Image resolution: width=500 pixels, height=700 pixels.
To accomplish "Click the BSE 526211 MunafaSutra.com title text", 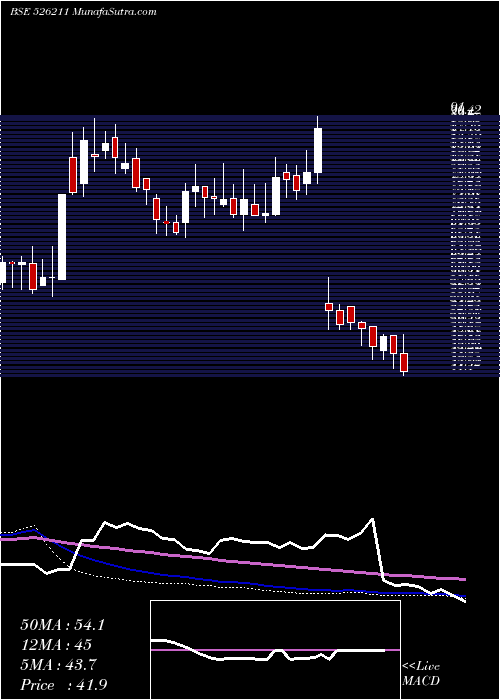I will [x=83, y=12].
